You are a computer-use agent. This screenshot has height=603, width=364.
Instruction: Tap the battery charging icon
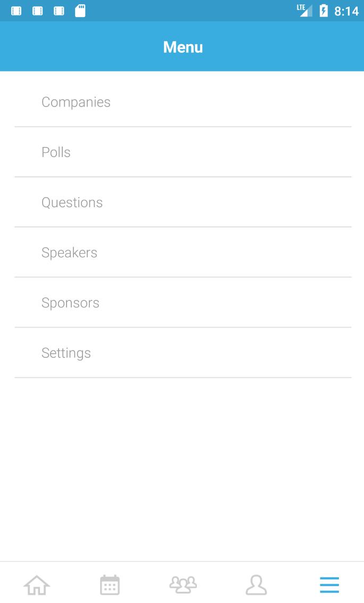(x=323, y=11)
